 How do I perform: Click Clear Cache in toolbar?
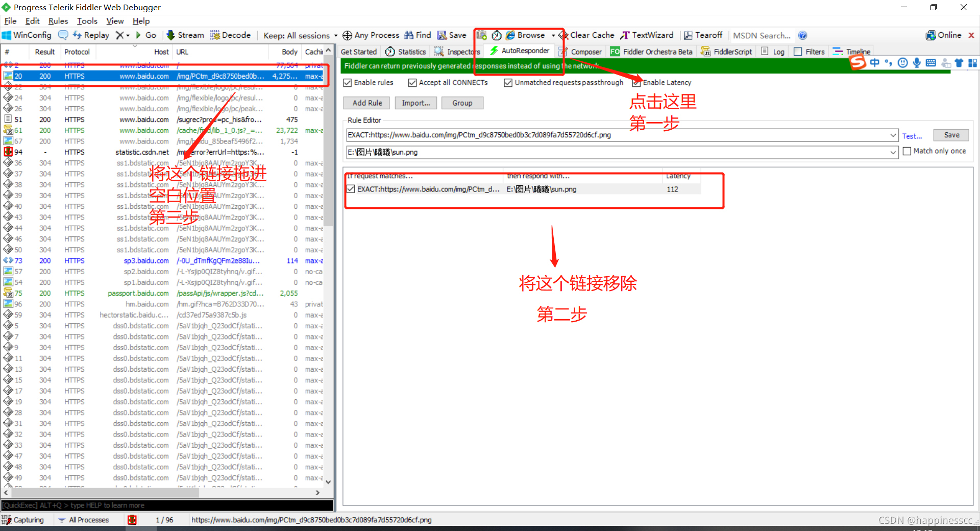(586, 35)
